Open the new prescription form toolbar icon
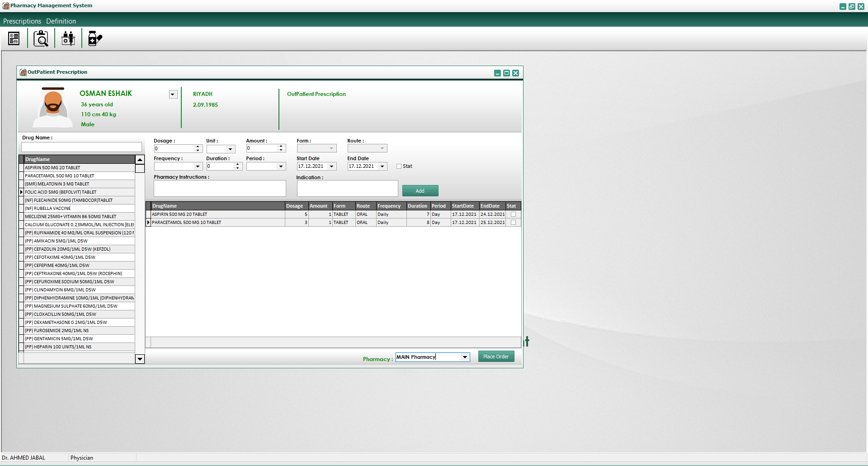This screenshot has height=466, width=868. [x=14, y=38]
